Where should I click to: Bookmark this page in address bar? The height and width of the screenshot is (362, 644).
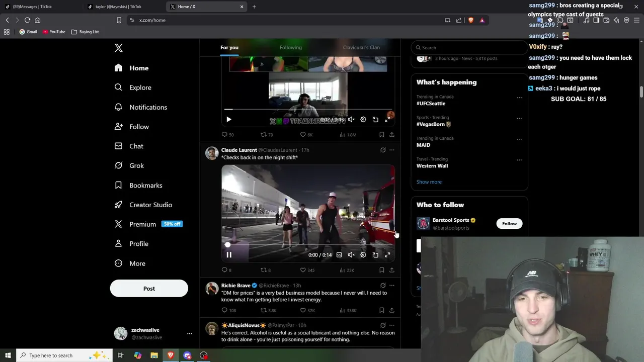119,20
